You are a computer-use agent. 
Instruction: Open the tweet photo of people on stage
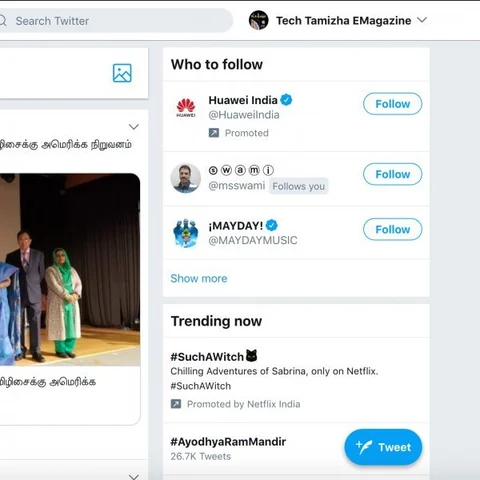pos(70,269)
